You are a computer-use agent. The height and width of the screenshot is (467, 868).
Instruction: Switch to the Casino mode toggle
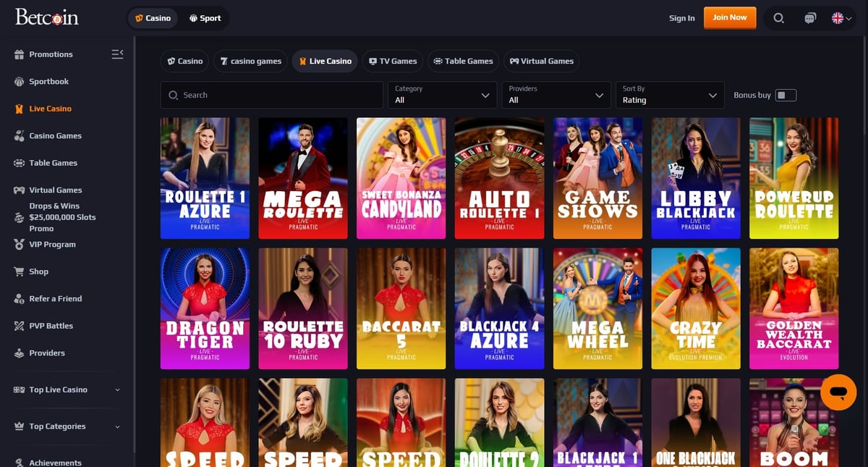click(x=153, y=18)
